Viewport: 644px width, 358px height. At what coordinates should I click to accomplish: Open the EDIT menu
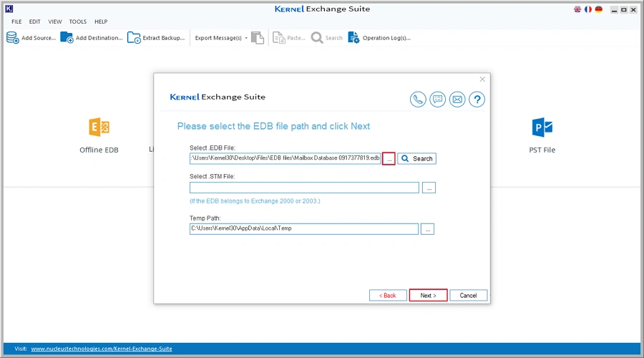point(34,21)
